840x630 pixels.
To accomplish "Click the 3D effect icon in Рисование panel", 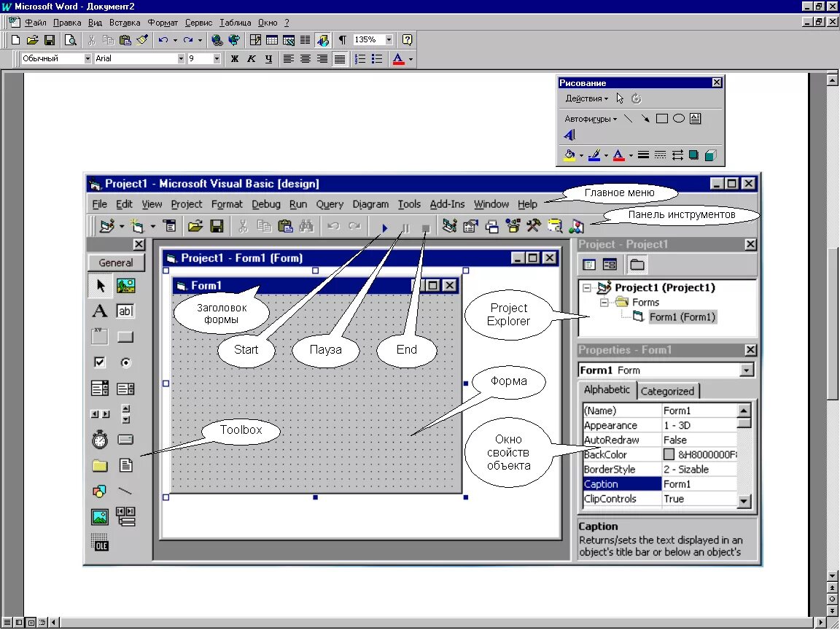I will [x=711, y=155].
